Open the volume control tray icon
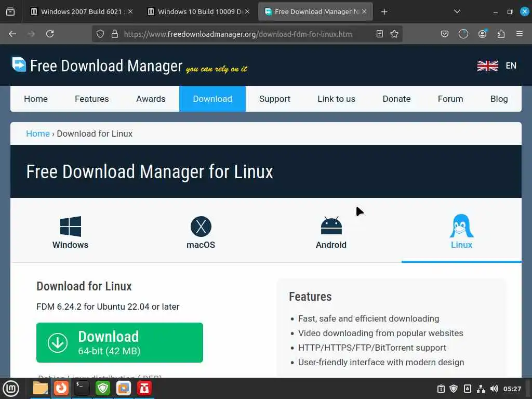Screen dimensions: 532x399 (x=494, y=389)
